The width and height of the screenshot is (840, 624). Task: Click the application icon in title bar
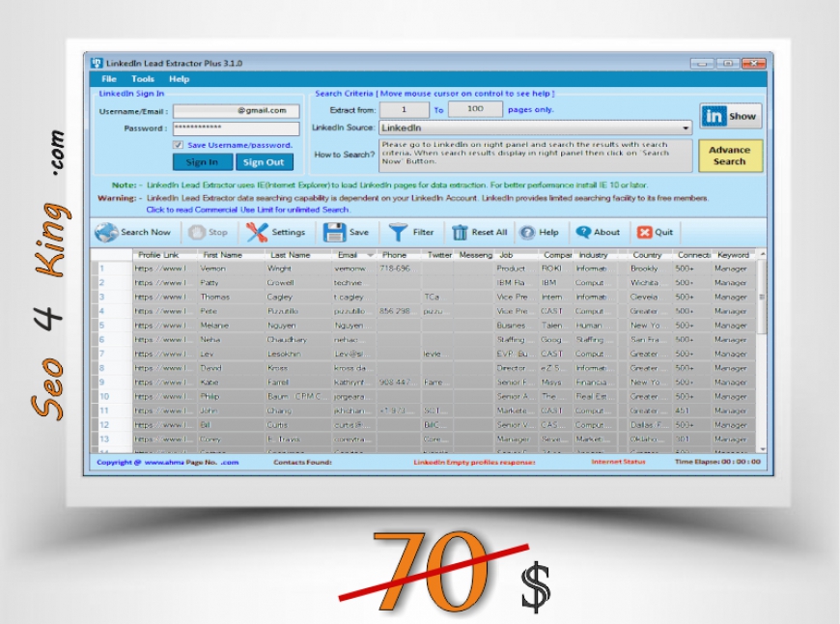[97, 63]
